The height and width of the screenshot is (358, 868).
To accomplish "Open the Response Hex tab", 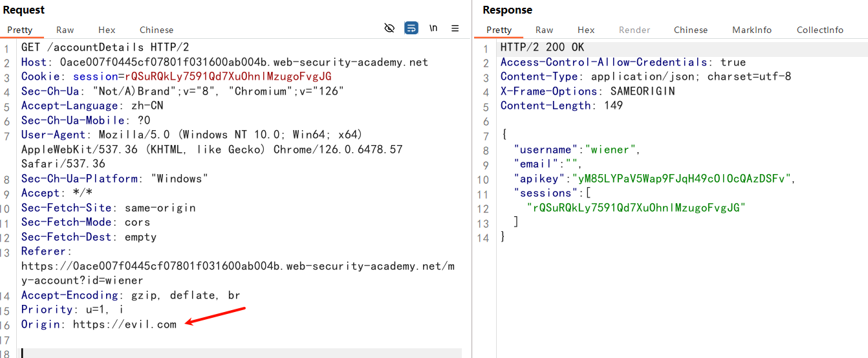I will (x=586, y=30).
